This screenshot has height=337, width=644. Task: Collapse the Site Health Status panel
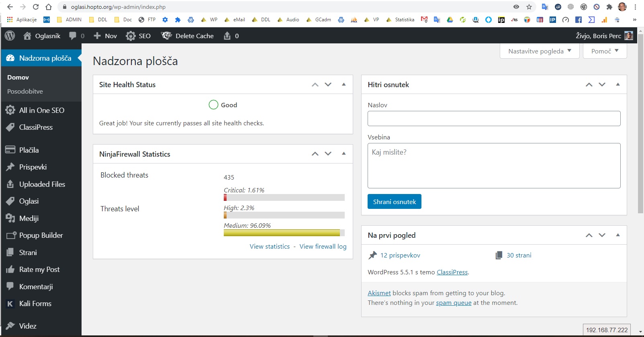(x=343, y=84)
